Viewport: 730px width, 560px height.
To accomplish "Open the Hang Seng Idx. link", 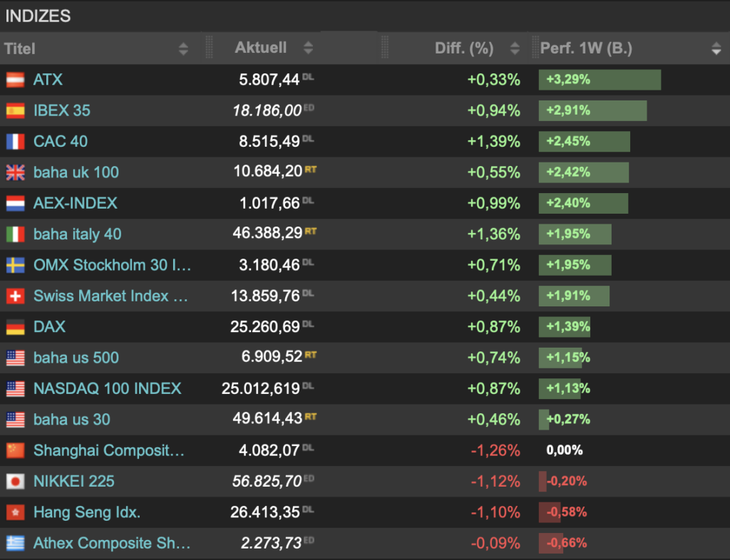I will (x=87, y=512).
